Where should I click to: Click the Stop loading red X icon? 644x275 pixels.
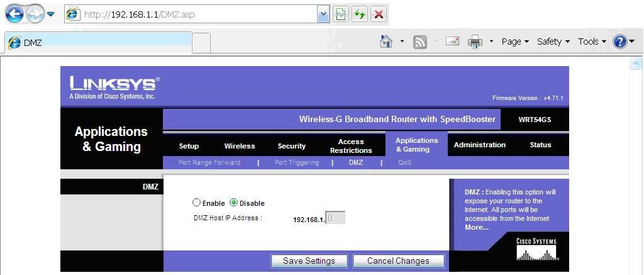click(x=379, y=15)
